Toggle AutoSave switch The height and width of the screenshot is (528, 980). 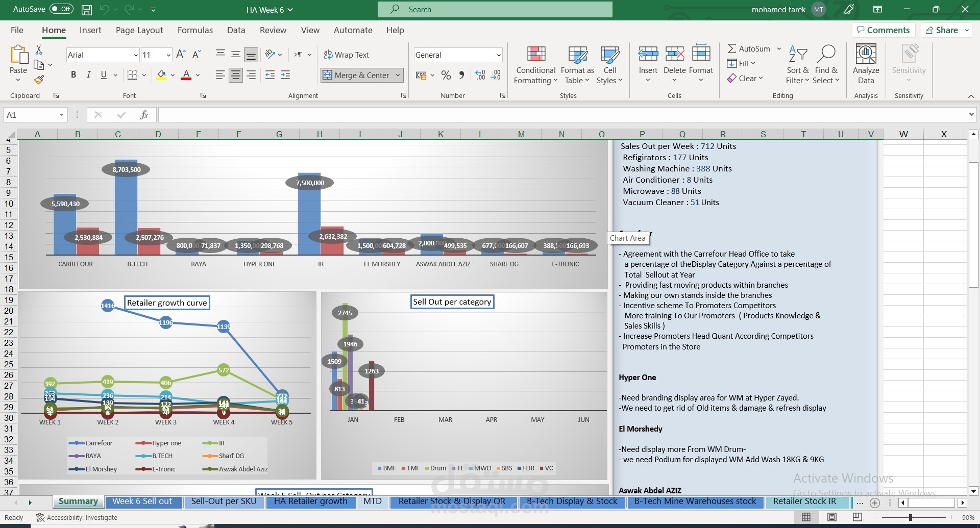pyautogui.click(x=61, y=9)
